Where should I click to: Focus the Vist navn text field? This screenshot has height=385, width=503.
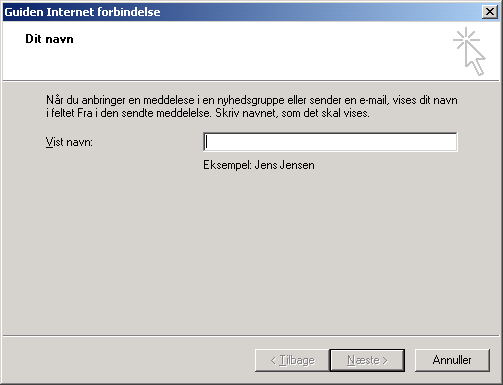point(330,142)
